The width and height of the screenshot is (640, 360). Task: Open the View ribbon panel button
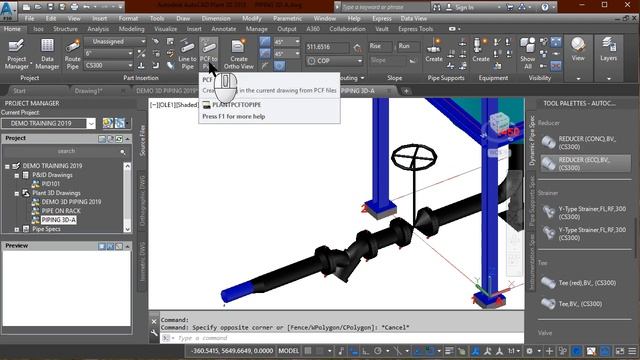point(578,50)
